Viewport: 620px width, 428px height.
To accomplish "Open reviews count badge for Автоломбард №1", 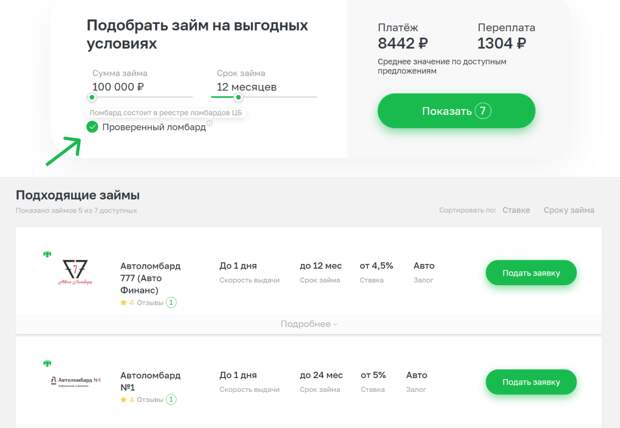I will point(171,400).
